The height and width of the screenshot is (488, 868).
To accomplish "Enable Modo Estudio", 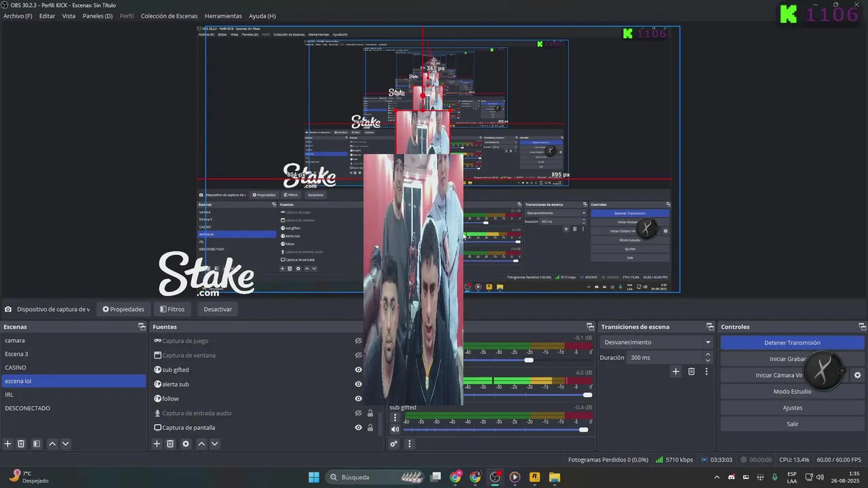I will [792, 392].
